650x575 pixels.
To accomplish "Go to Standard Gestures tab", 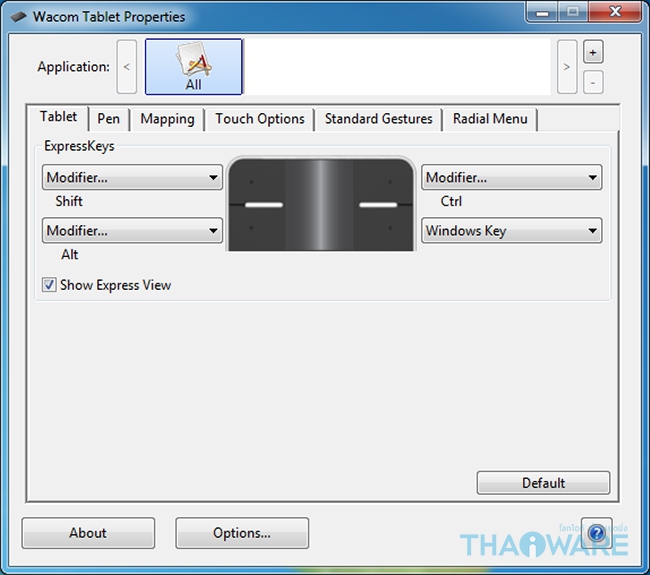I will click(378, 119).
